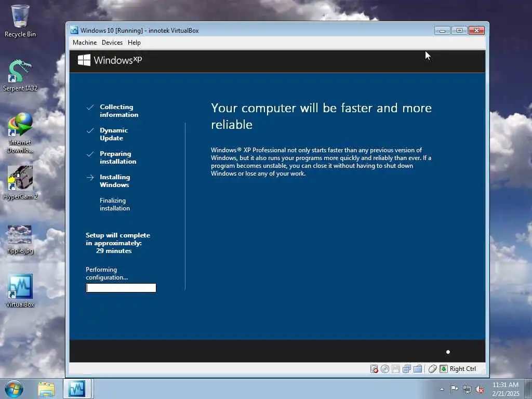Screen dimensions: 532x399
Task: Click the setup progress bar
Action: point(121,288)
